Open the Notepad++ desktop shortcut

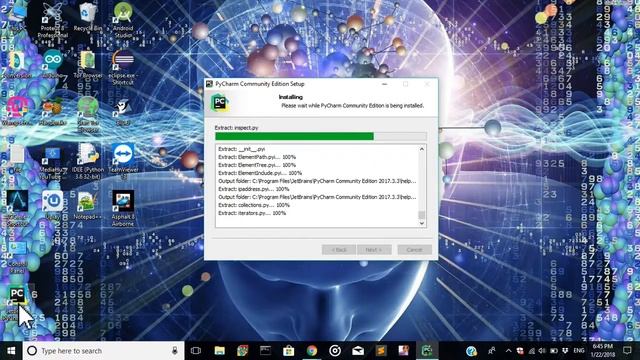(x=88, y=205)
